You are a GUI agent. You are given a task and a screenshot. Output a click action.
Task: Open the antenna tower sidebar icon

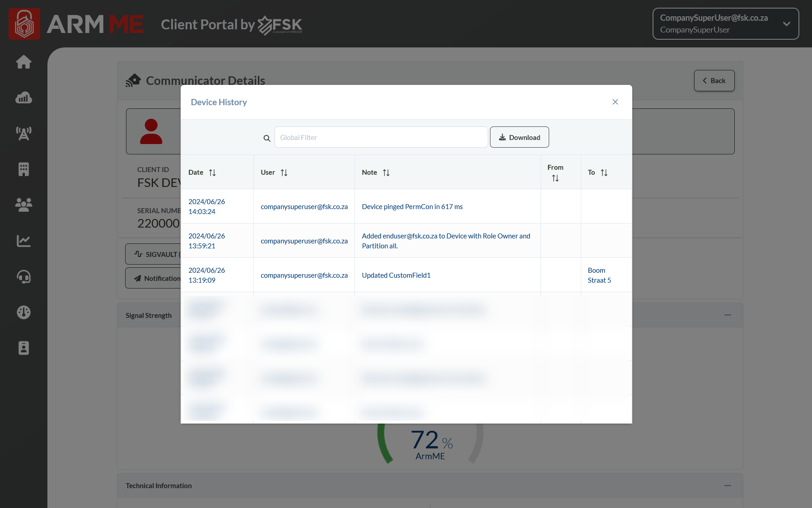pos(23,133)
